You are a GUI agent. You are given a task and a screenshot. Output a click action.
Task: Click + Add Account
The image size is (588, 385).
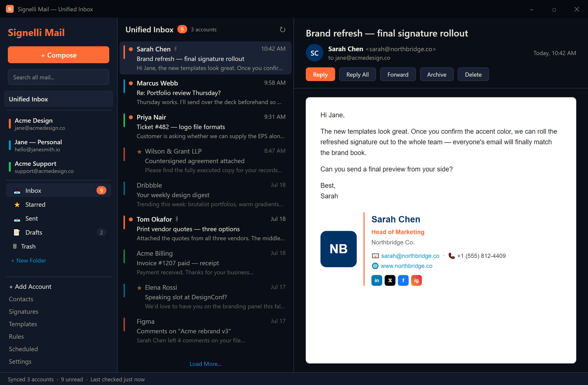tap(30, 287)
